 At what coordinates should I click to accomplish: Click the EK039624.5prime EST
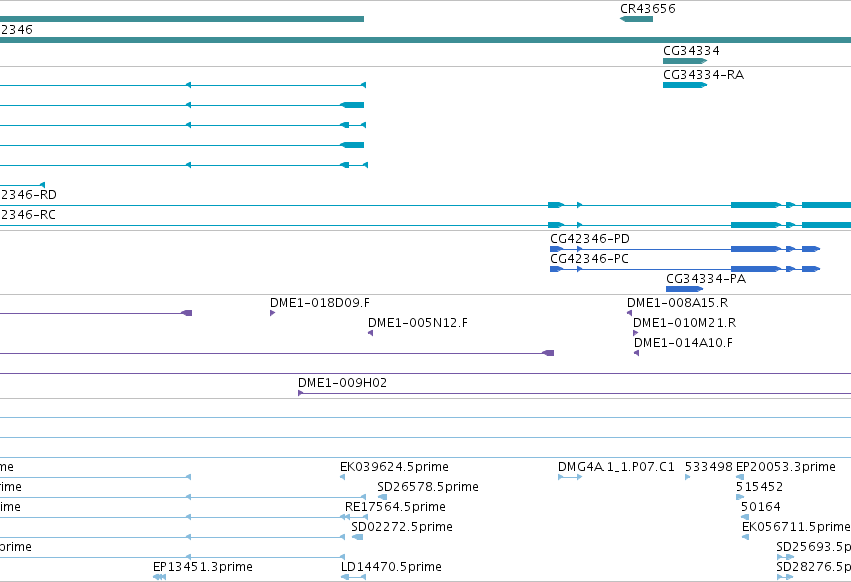point(342,477)
